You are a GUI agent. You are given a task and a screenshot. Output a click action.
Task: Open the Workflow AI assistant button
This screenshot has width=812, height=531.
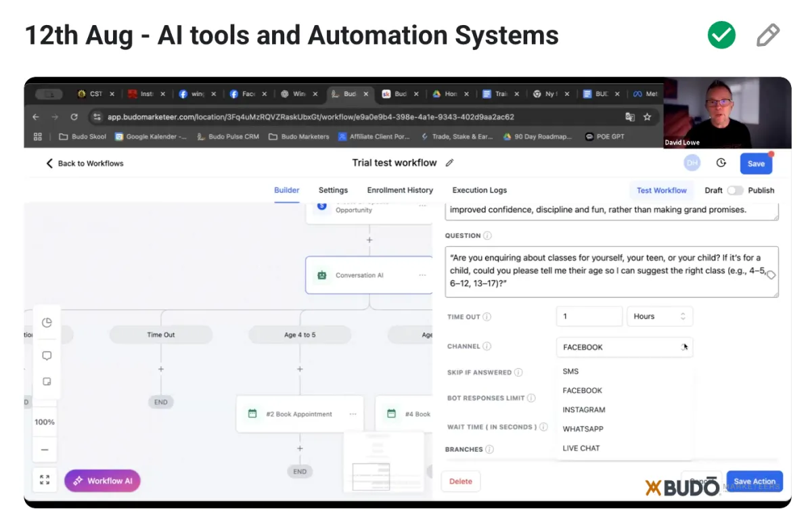(102, 481)
